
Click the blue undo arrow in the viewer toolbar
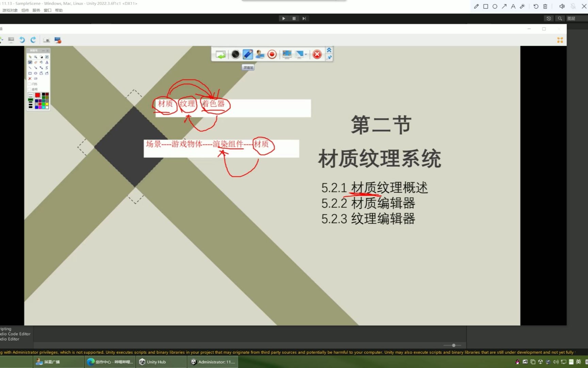click(x=22, y=40)
